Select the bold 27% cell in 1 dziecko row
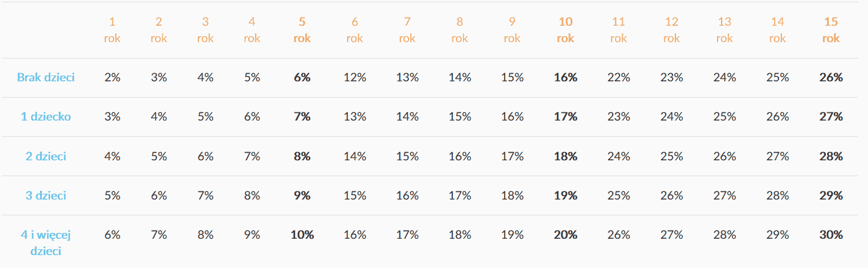 tap(831, 116)
